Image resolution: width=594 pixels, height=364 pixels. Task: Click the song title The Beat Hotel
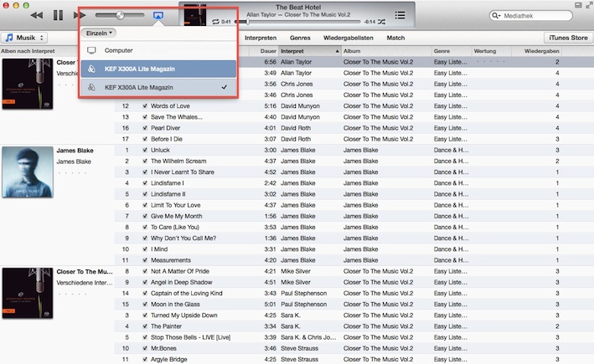pos(298,8)
